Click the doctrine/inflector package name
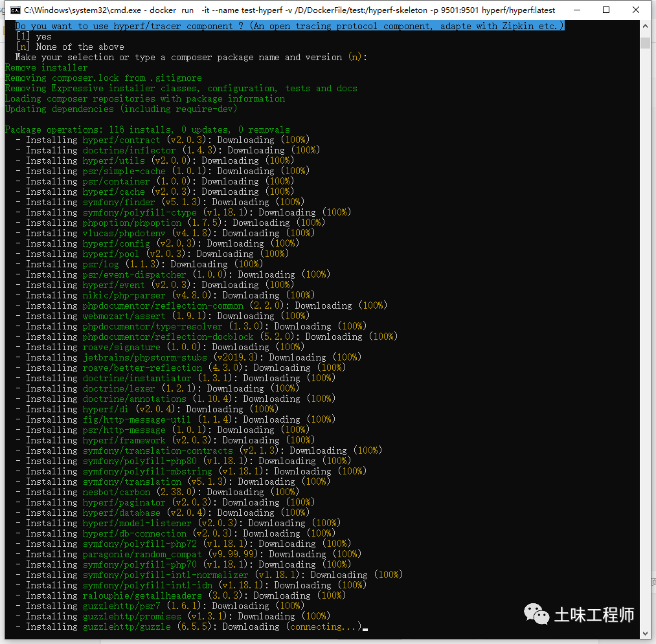Image resolution: width=656 pixels, height=644 pixels. tap(130, 150)
